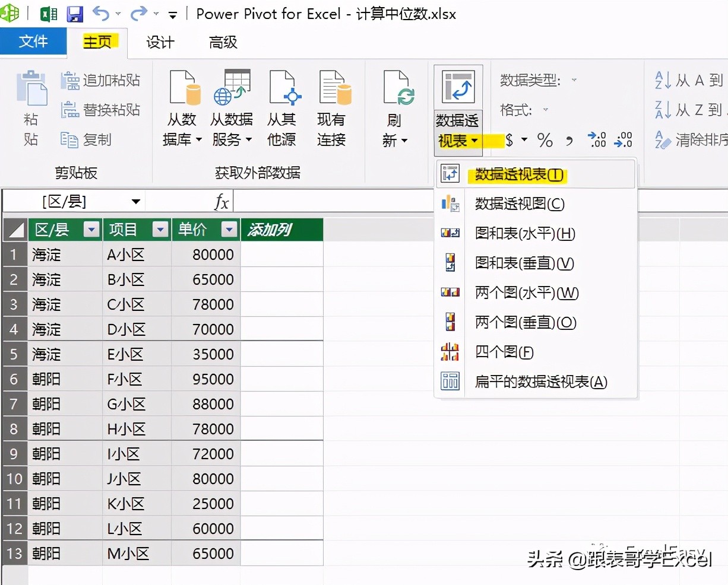Image resolution: width=728 pixels, height=585 pixels.
Task: Click 复制 button
Action: coord(87,139)
